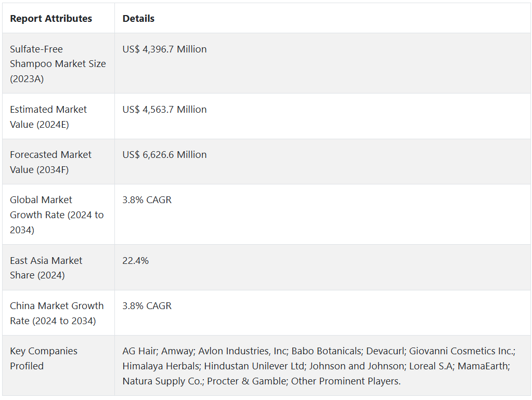Image resolution: width=532 pixels, height=400 pixels.
Task: Click the global 3.8% CAGR value
Action: (x=147, y=200)
